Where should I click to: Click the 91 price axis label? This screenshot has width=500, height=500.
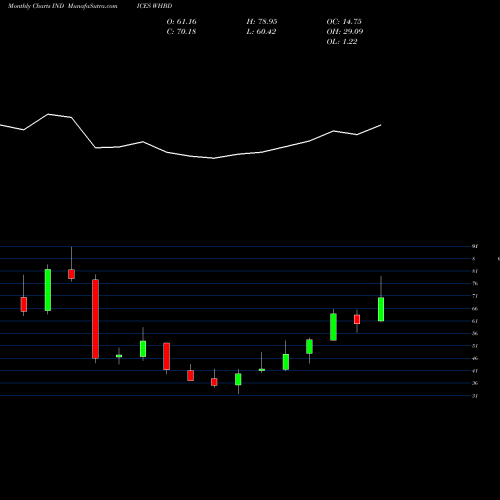pyautogui.click(x=475, y=246)
